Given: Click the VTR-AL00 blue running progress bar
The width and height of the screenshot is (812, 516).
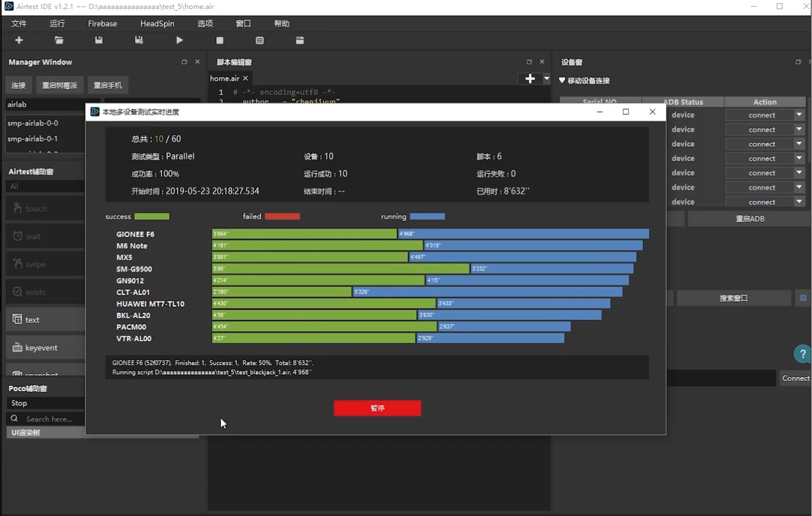Looking at the screenshot, I should (490, 338).
